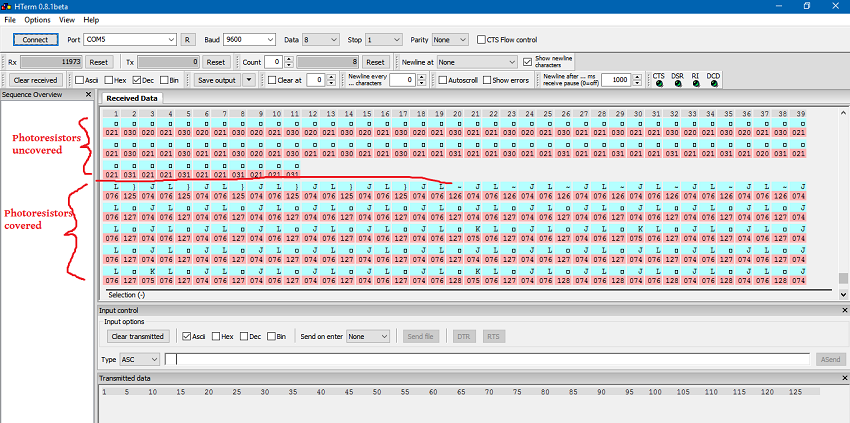
Task: Click the Send file button
Action: [x=421, y=336]
